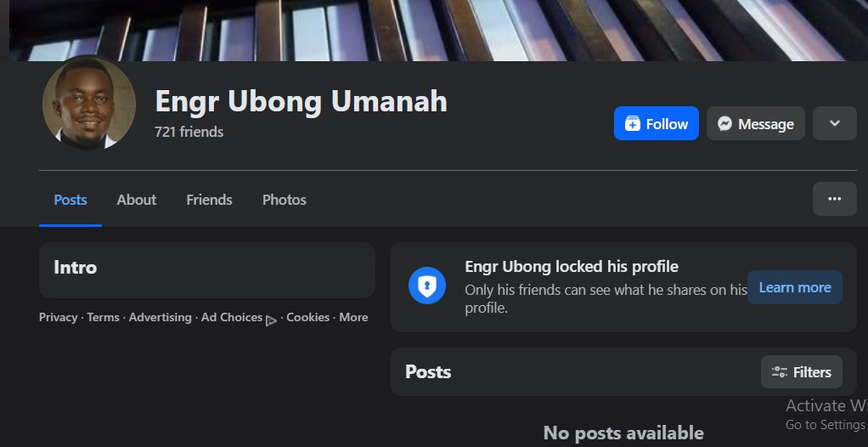The width and height of the screenshot is (868, 447).
Task: View the Photos tab
Action: tap(284, 200)
